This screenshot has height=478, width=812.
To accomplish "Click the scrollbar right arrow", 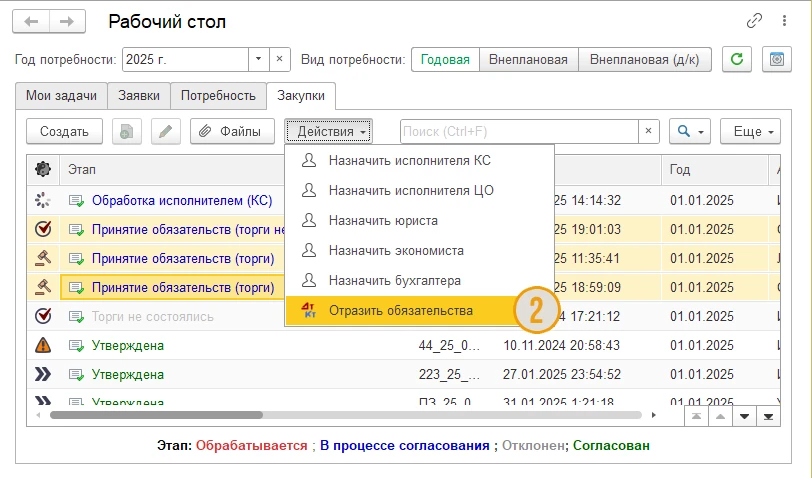I will pos(654,415).
